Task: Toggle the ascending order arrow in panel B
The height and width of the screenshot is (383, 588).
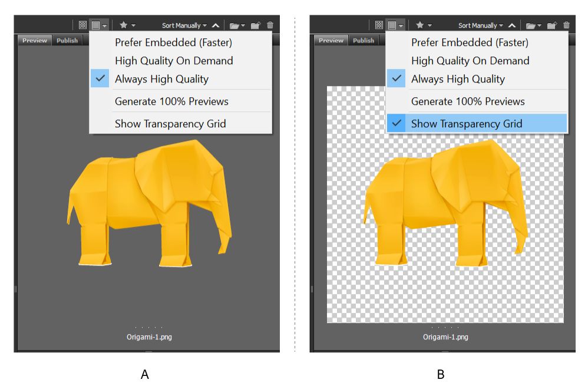Action: click(512, 25)
